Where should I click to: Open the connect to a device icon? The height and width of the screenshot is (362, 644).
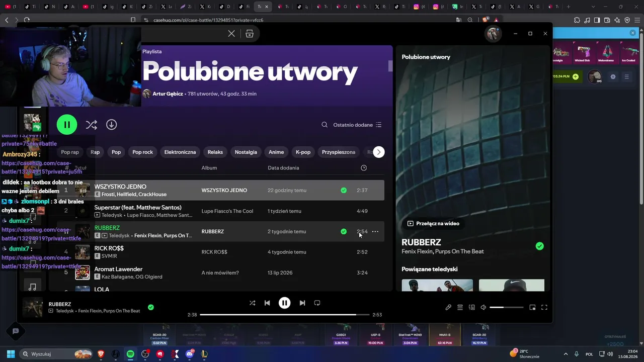click(472, 307)
